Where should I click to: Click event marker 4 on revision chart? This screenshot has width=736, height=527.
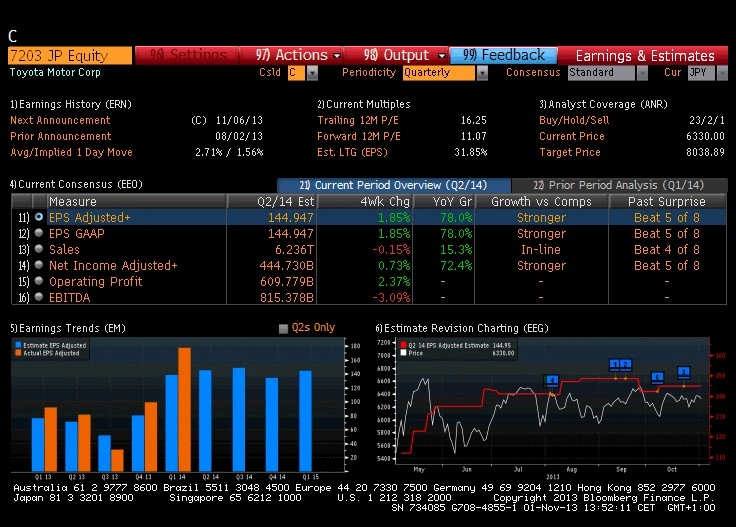tap(552, 380)
